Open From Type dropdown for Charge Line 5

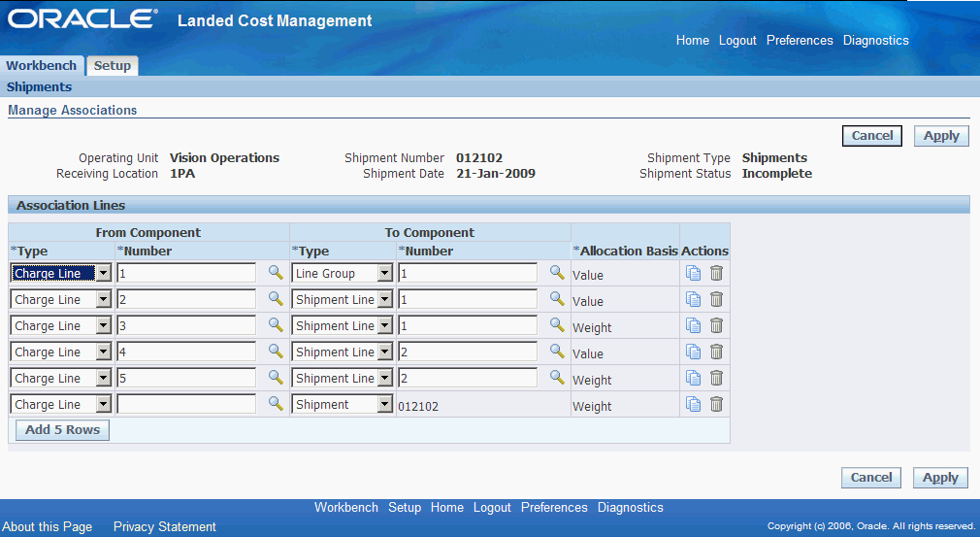[60, 378]
